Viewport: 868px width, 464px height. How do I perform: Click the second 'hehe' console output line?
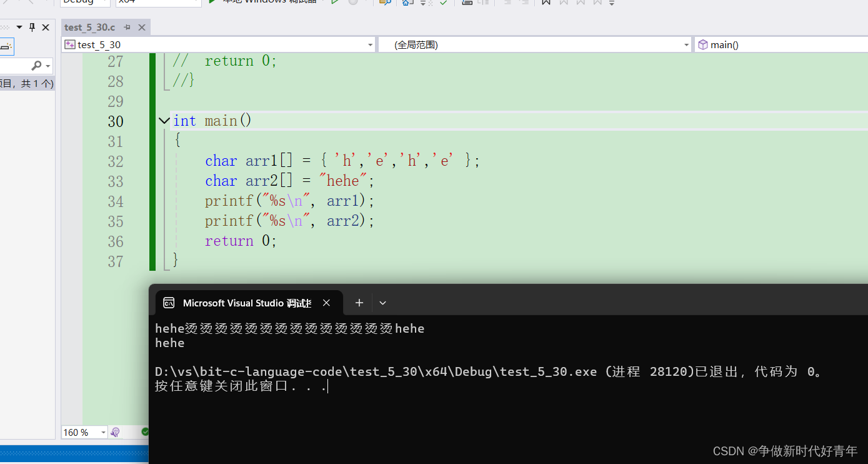click(170, 343)
